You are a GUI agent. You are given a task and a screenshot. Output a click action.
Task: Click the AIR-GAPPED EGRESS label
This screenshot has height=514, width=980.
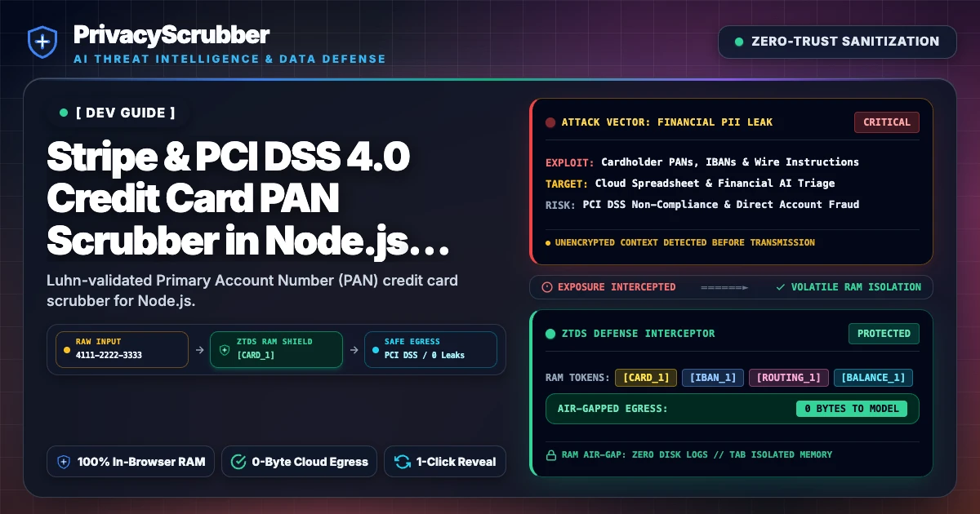tap(612, 409)
